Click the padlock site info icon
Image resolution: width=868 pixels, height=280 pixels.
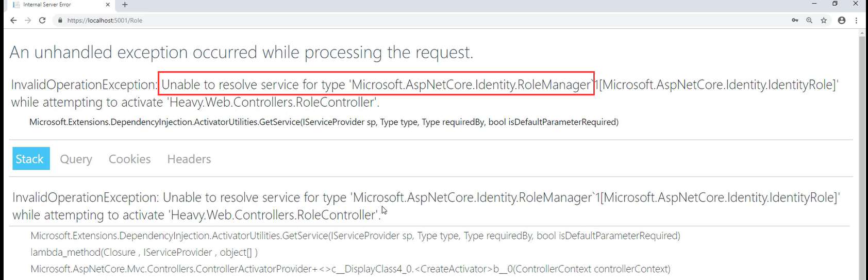tap(60, 21)
